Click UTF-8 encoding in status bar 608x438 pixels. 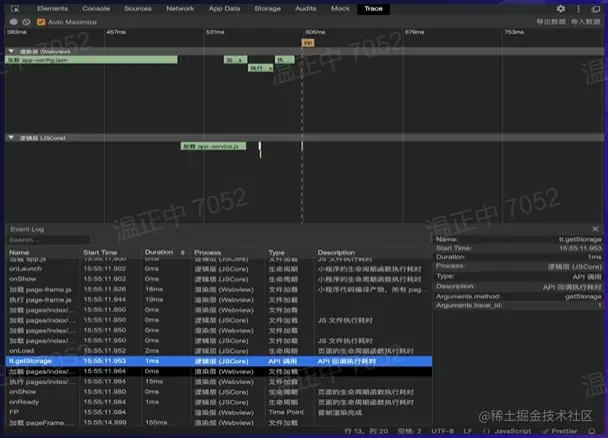click(x=442, y=431)
